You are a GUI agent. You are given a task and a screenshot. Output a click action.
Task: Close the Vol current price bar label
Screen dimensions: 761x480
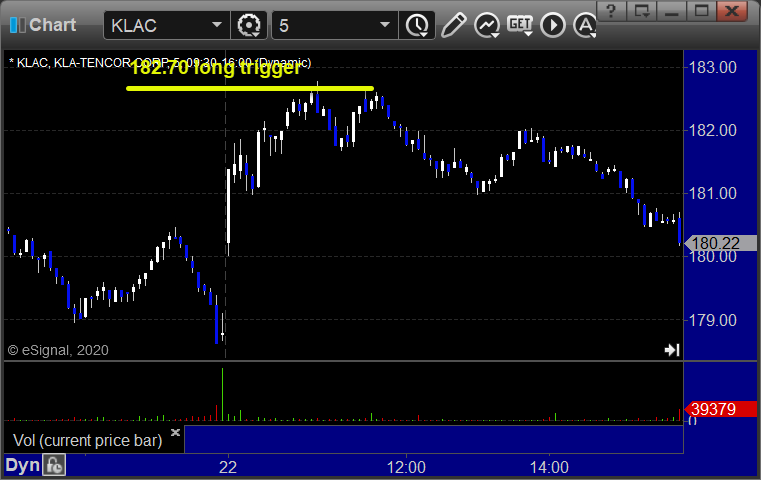[175, 432]
